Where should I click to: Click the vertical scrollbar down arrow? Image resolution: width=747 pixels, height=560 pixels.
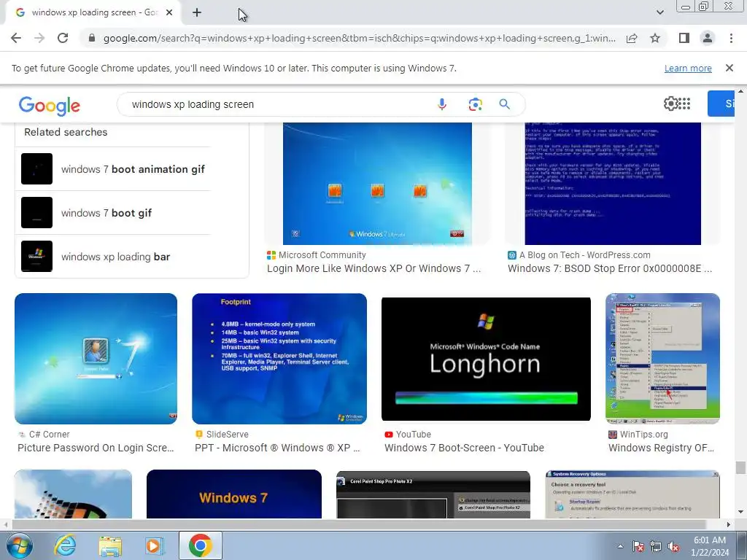pos(741,513)
